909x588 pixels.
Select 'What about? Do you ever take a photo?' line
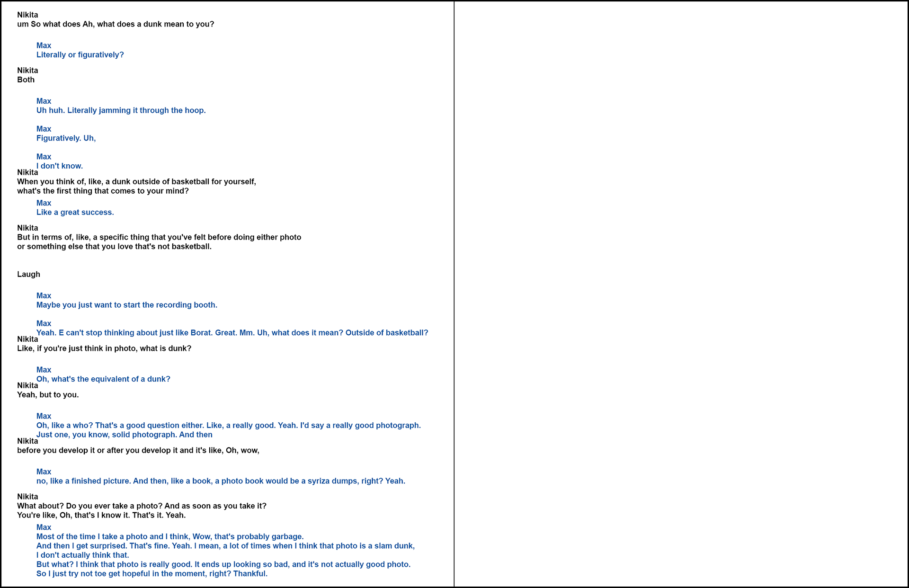(x=142, y=506)
